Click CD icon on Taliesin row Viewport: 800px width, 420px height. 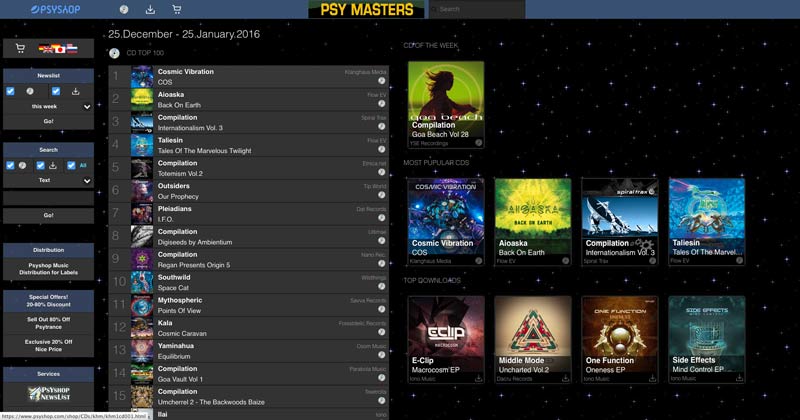click(381, 150)
